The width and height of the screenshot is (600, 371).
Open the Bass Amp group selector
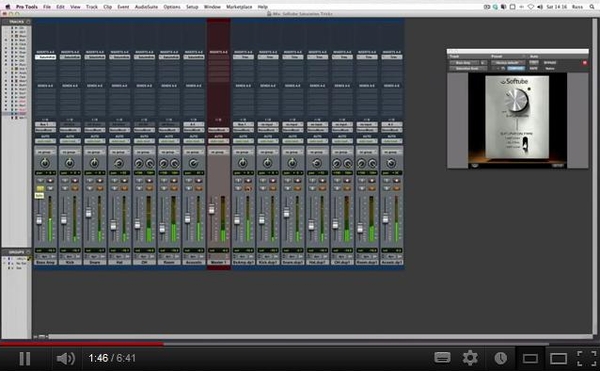[45, 152]
